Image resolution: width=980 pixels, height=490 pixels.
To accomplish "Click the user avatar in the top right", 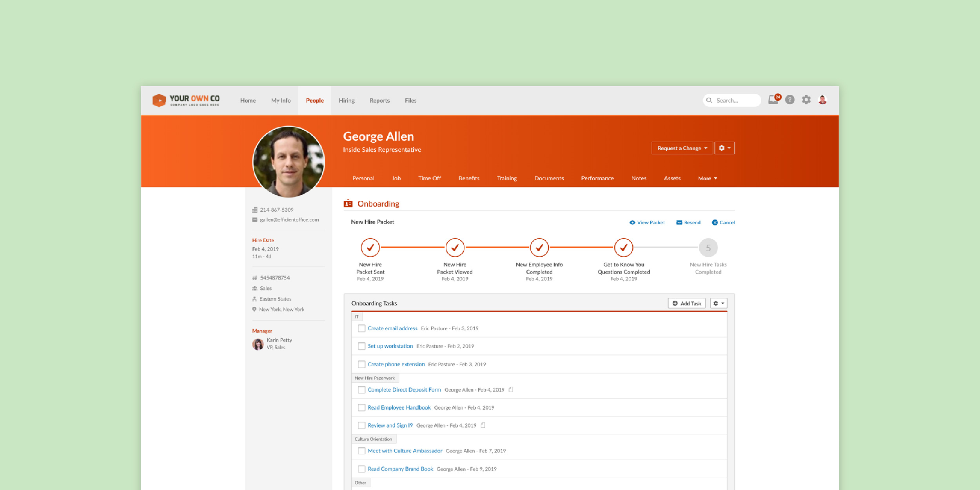I will pyautogui.click(x=822, y=100).
